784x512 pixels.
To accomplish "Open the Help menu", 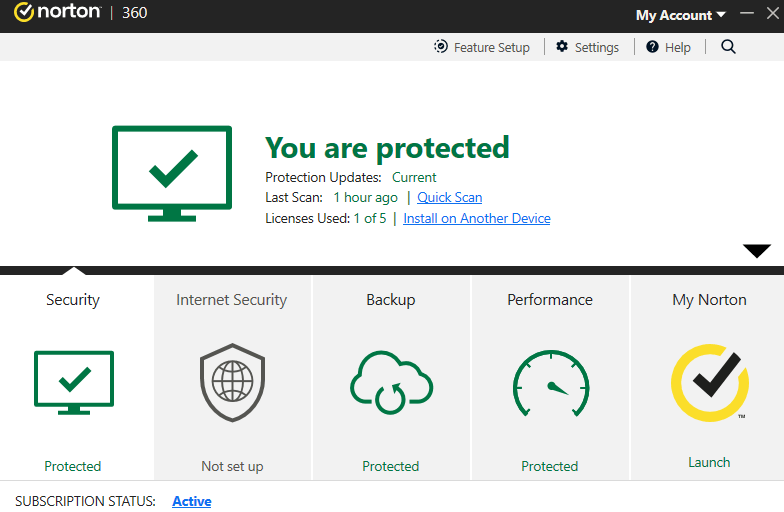I will click(668, 48).
